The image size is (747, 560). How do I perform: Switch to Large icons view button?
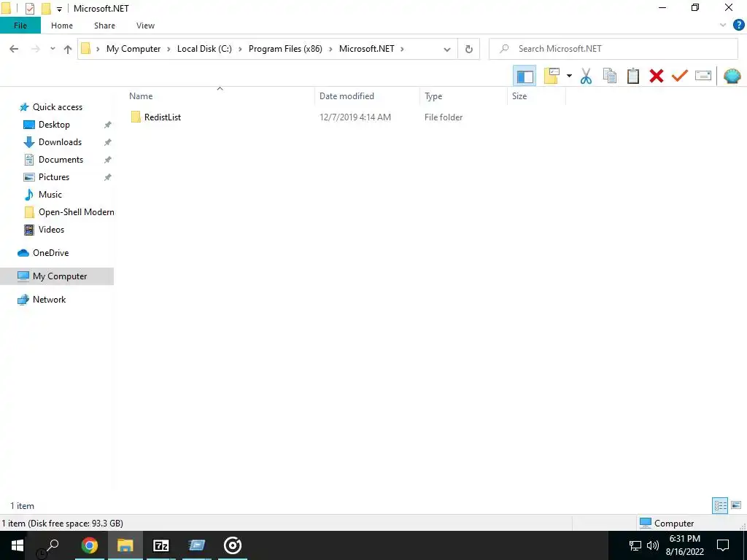736,505
